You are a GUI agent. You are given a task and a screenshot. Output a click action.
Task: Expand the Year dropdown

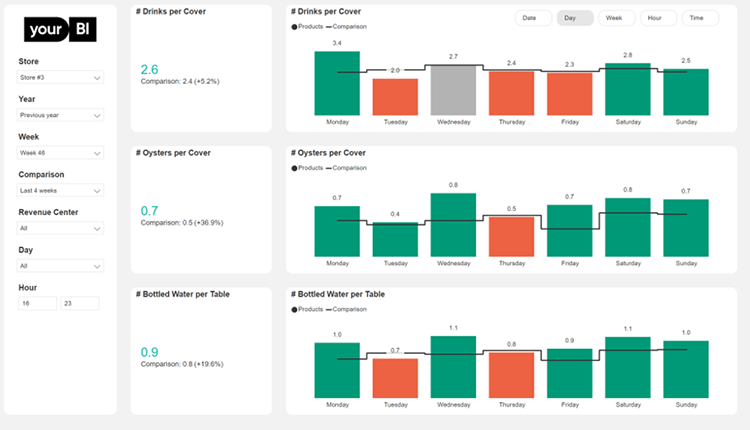pos(61,115)
